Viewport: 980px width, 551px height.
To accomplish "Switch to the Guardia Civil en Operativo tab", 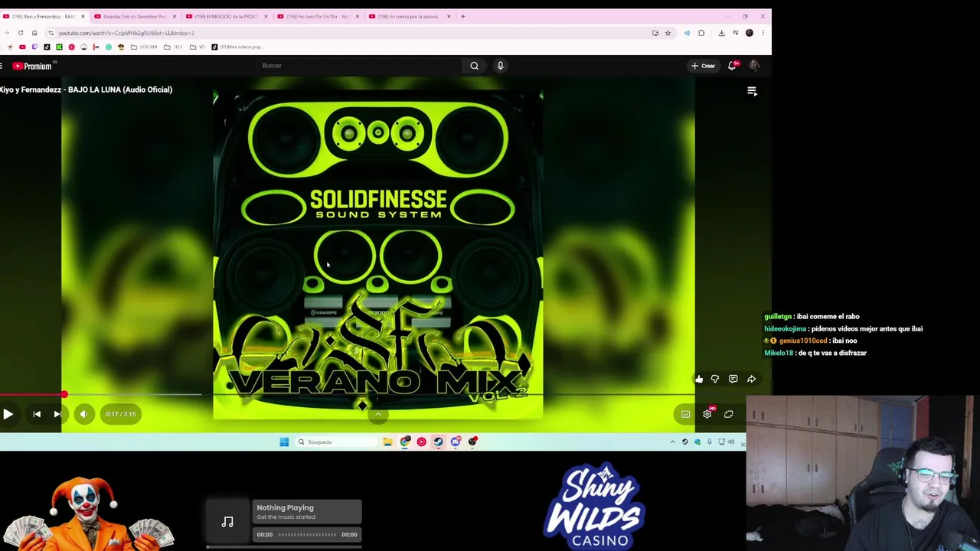I will tap(135, 16).
